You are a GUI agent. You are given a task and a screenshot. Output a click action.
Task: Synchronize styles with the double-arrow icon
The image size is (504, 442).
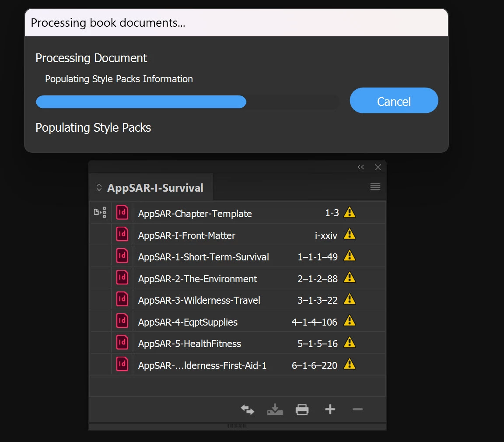pyautogui.click(x=248, y=410)
